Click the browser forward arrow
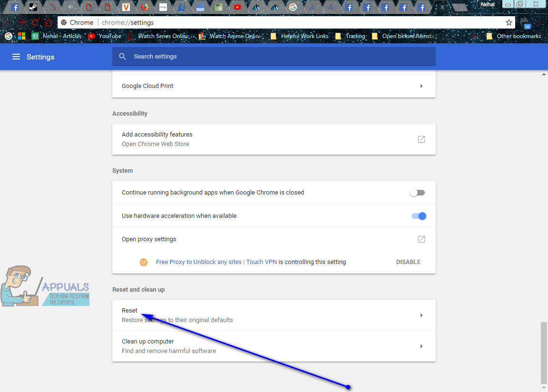This screenshot has width=548, height=392. pos(22,23)
